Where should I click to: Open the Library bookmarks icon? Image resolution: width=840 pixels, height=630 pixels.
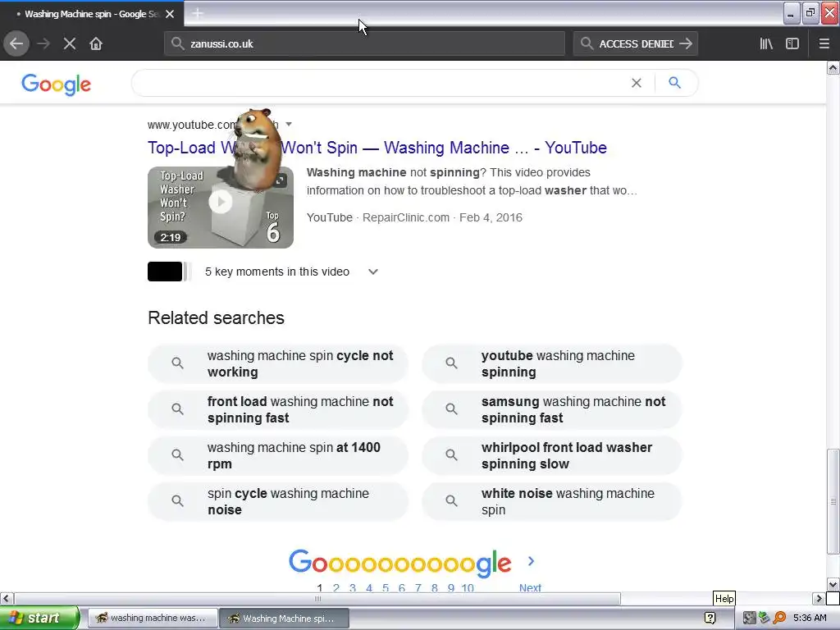pyautogui.click(x=766, y=43)
